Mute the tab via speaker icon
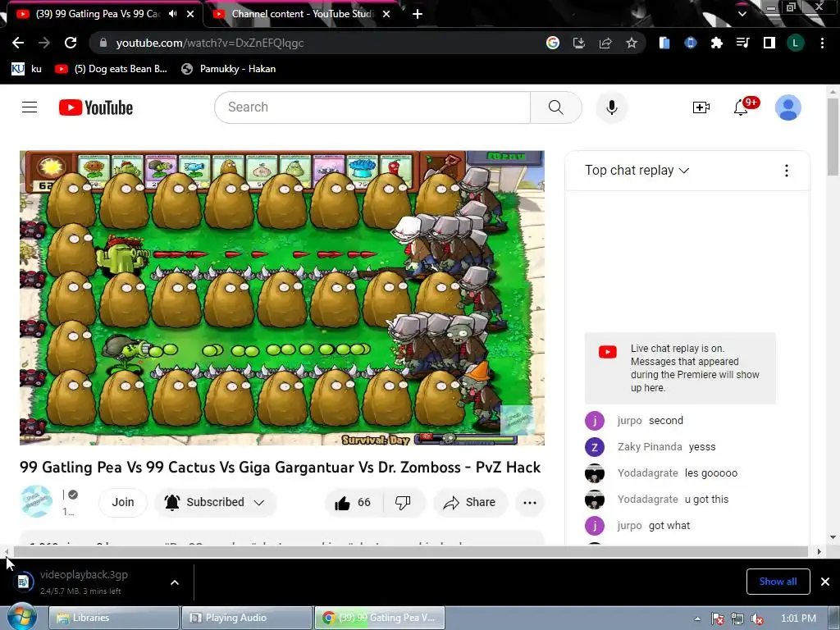 (172, 14)
